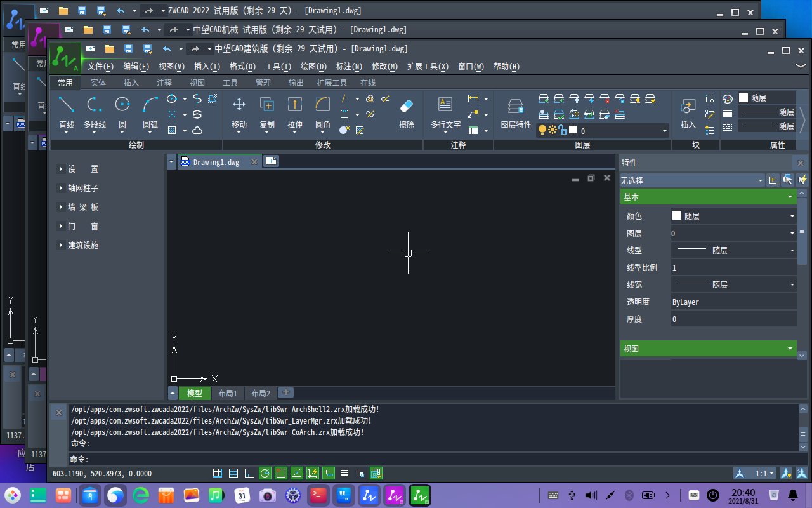Click the 颜色 white color swatch in properties
The image size is (812, 508).
point(677,216)
